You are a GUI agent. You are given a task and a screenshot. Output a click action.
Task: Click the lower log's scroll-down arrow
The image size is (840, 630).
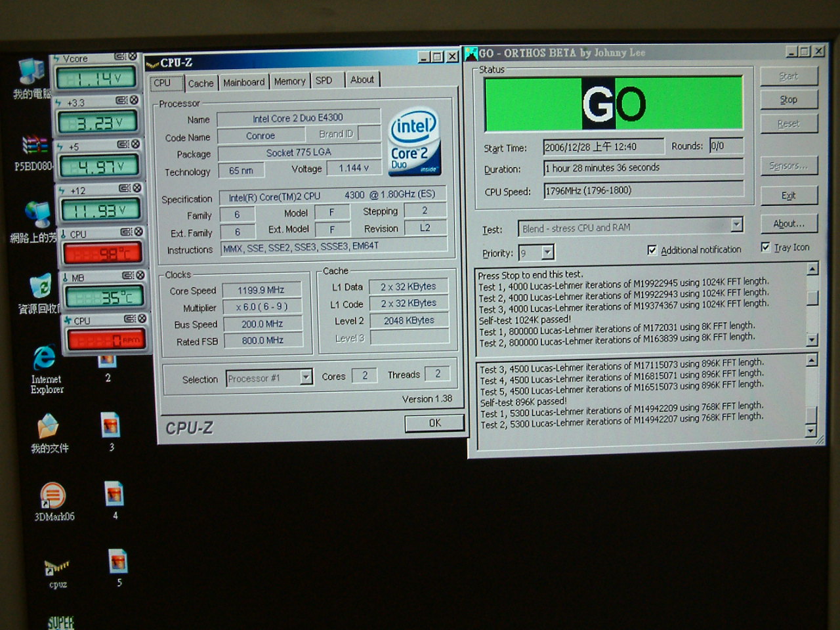pyautogui.click(x=811, y=431)
